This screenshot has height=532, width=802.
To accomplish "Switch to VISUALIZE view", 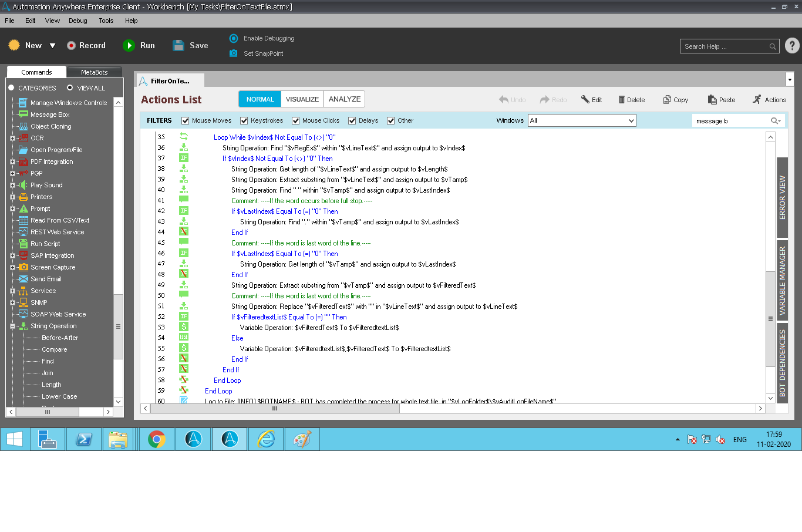I will point(302,99).
